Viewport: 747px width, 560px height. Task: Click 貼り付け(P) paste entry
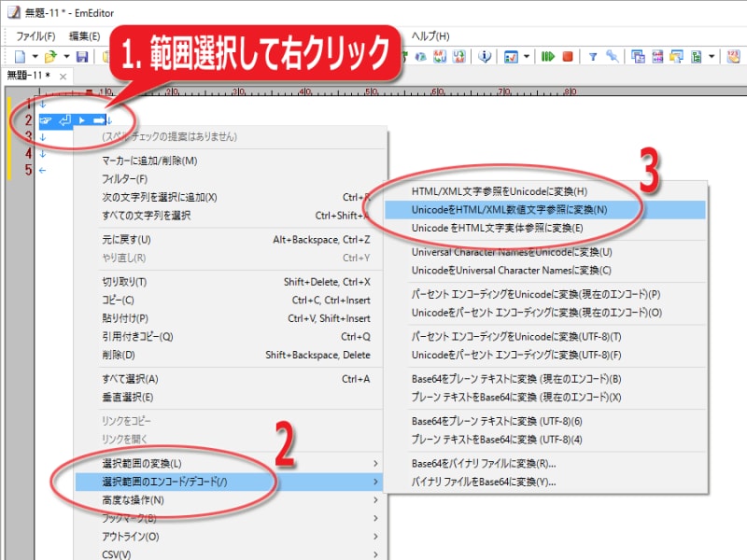tap(230, 318)
